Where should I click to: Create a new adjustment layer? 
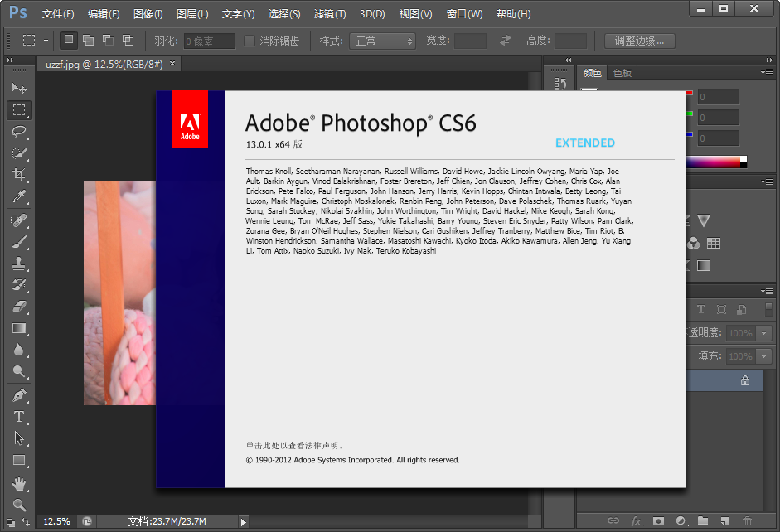click(681, 521)
